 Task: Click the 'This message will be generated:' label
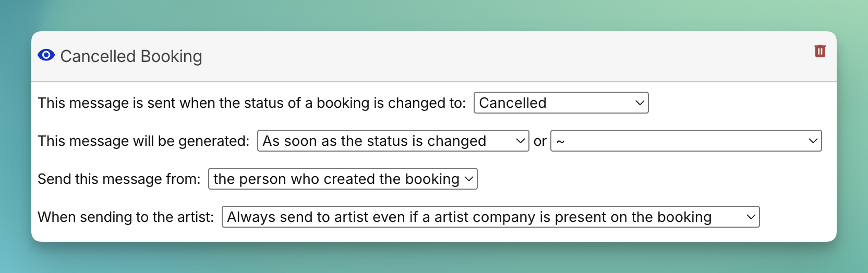coord(143,141)
